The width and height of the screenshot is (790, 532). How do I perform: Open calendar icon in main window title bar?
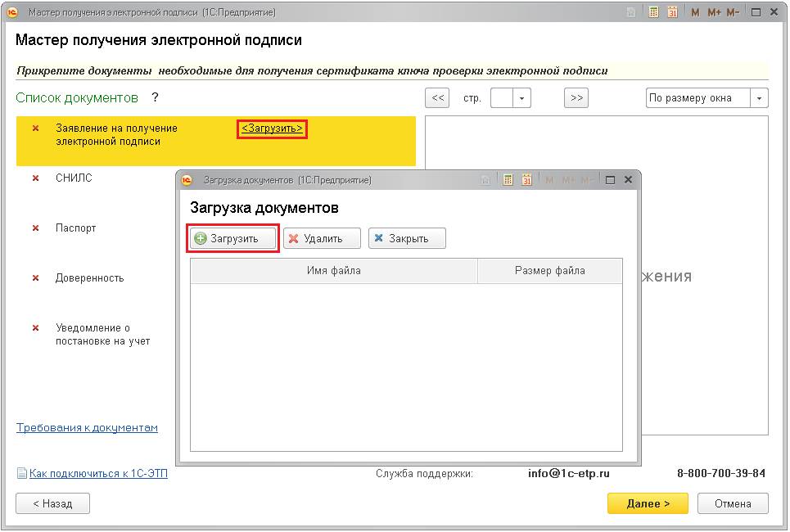673,12
